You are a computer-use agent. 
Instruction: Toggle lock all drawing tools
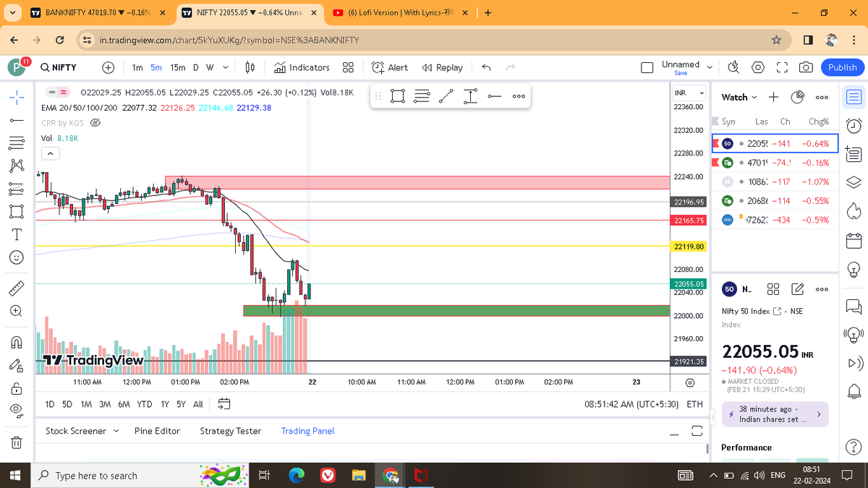click(14, 388)
